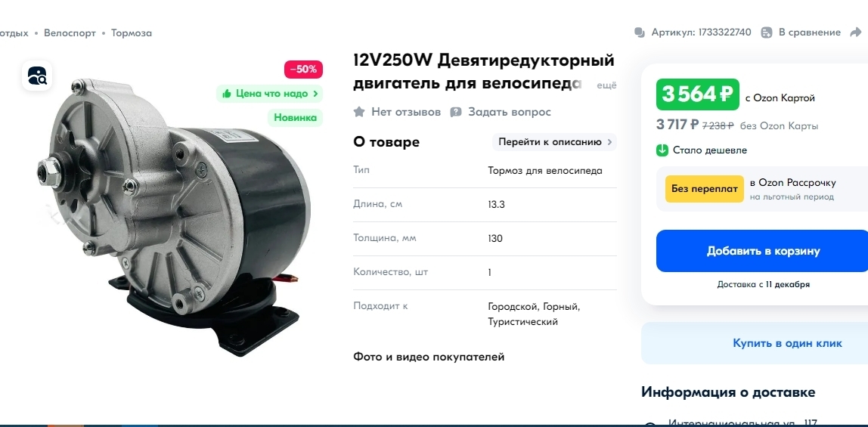Click the star icon beside Нет отзывов
868x427 pixels.
pyautogui.click(x=359, y=112)
